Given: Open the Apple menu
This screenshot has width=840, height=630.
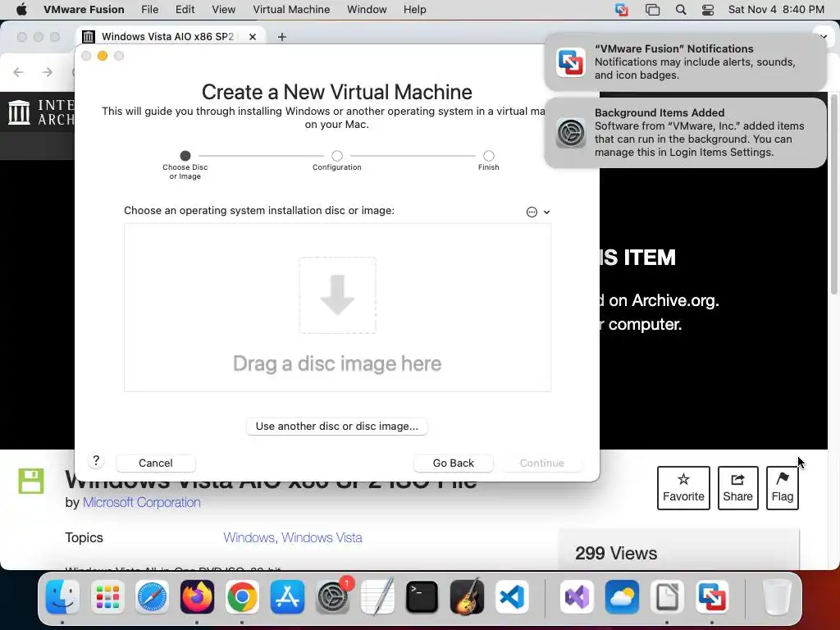Looking at the screenshot, I should 21,10.
